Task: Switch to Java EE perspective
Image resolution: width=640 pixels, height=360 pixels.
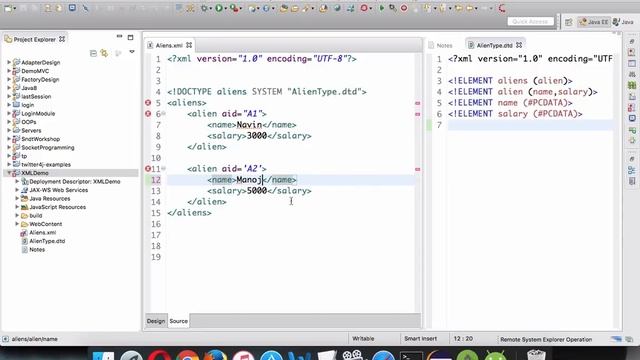Action: tap(594, 22)
